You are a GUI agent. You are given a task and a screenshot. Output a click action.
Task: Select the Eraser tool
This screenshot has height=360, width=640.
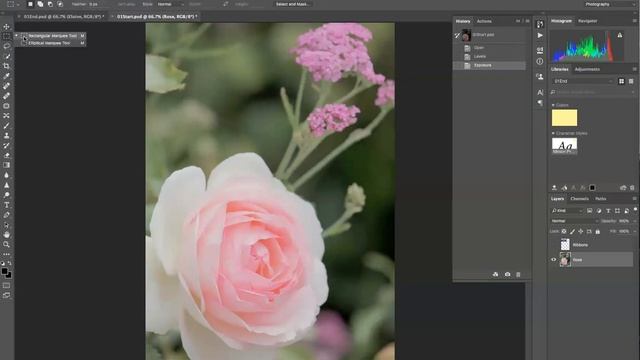pyautogui.click(x=6, y=155)
